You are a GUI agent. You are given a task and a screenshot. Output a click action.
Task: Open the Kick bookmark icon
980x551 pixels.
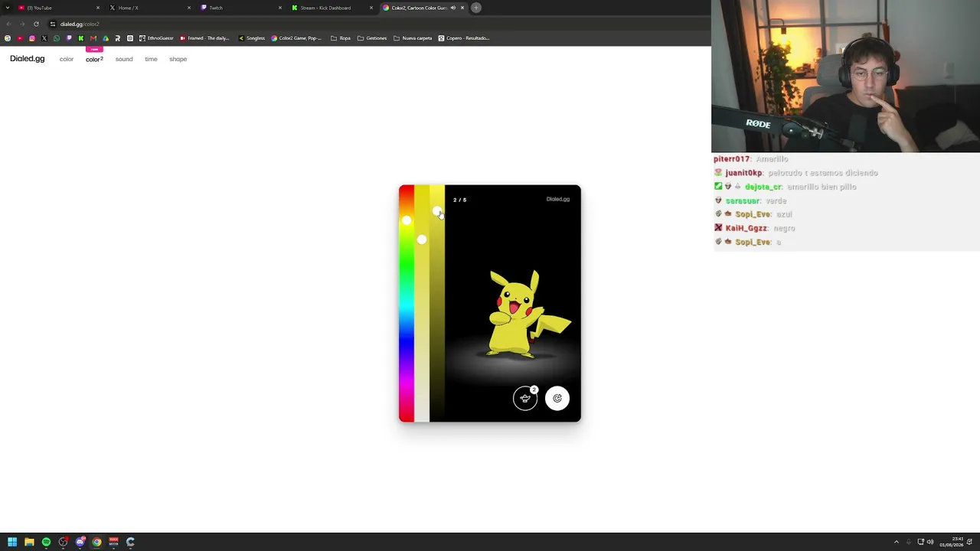pyautogui.click(x=81, y=38)
